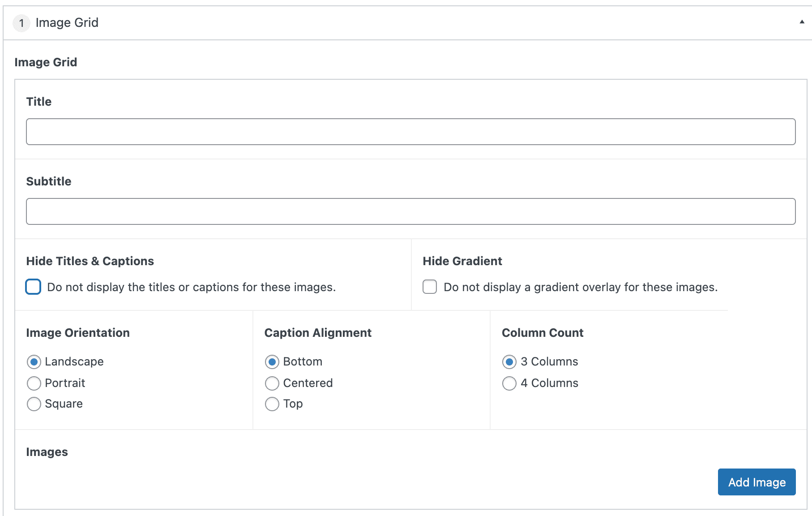Click into the Title text field
Screen dimensions: 812x516
[410, 132]
